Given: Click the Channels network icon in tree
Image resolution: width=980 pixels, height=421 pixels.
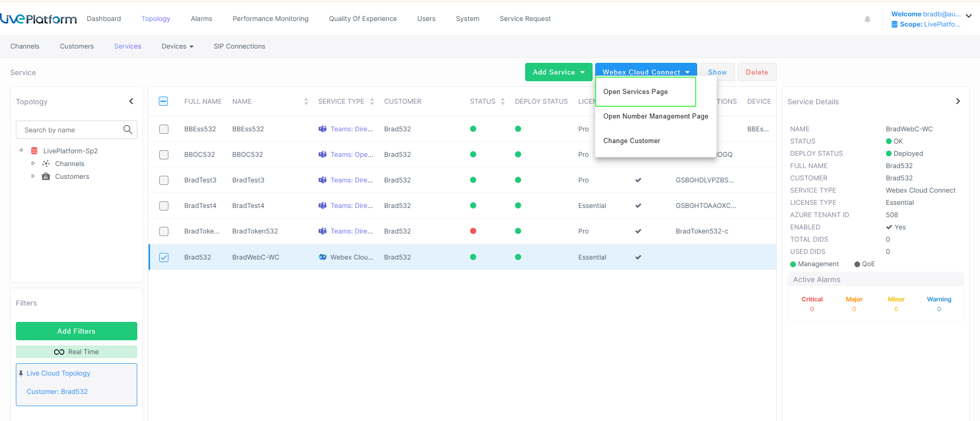Looking at the screenshot, I should coord(46,163).
